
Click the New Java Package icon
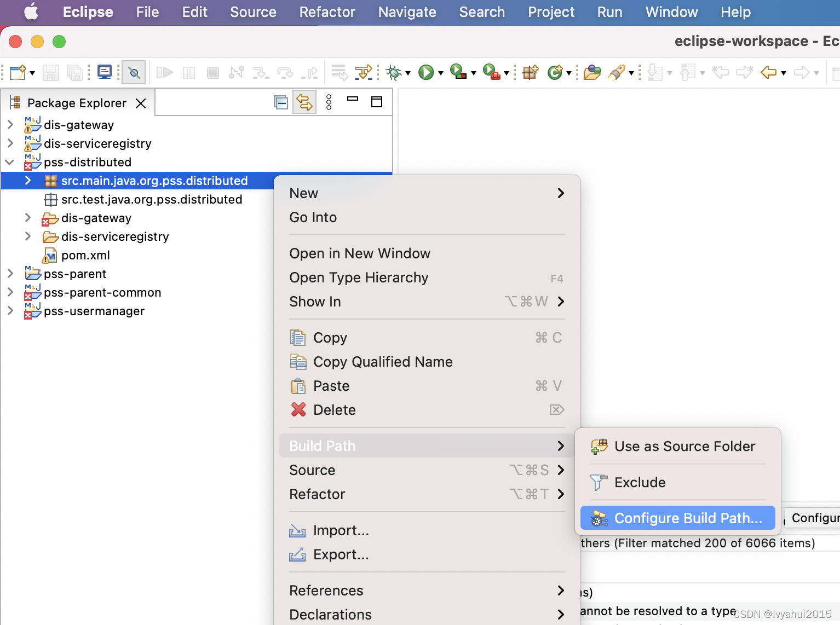[530, 72]
